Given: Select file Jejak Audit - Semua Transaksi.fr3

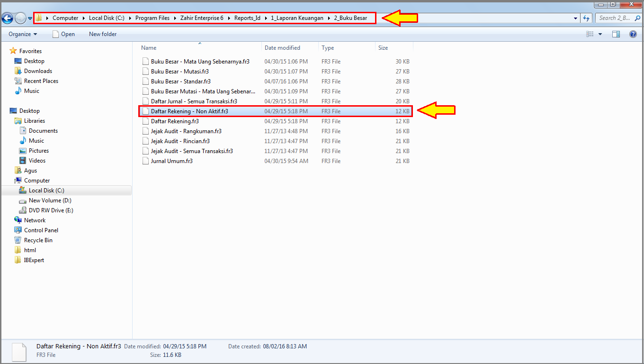Looking at the screenshot, I should (192, 151).
